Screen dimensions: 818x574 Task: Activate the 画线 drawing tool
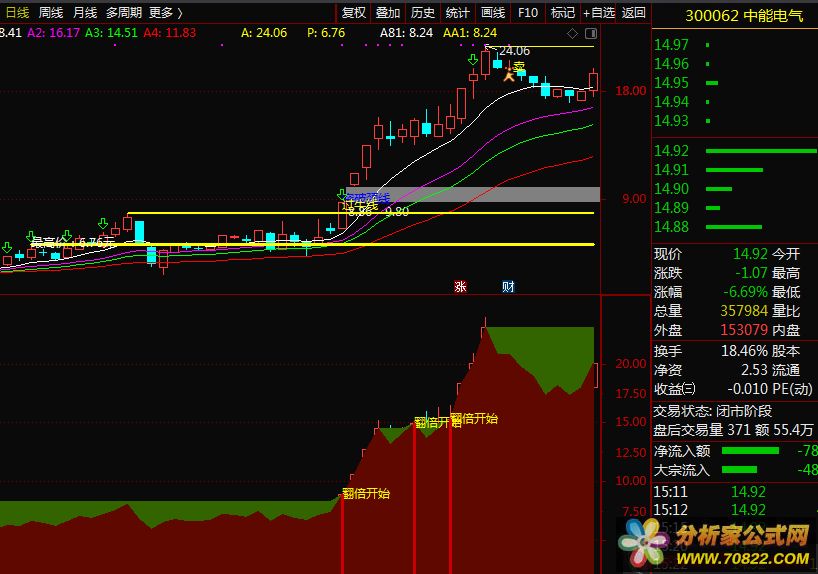(492, 13)
